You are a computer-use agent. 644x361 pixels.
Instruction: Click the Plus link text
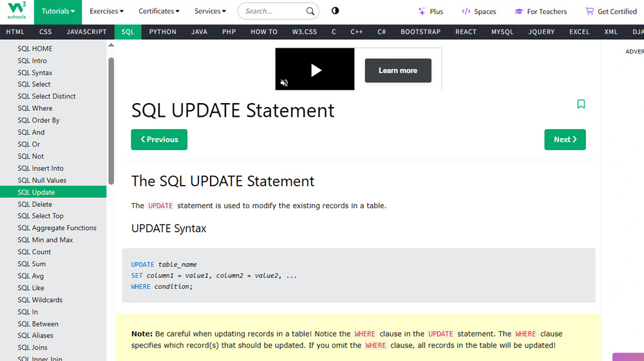click(x=436, y=12)
